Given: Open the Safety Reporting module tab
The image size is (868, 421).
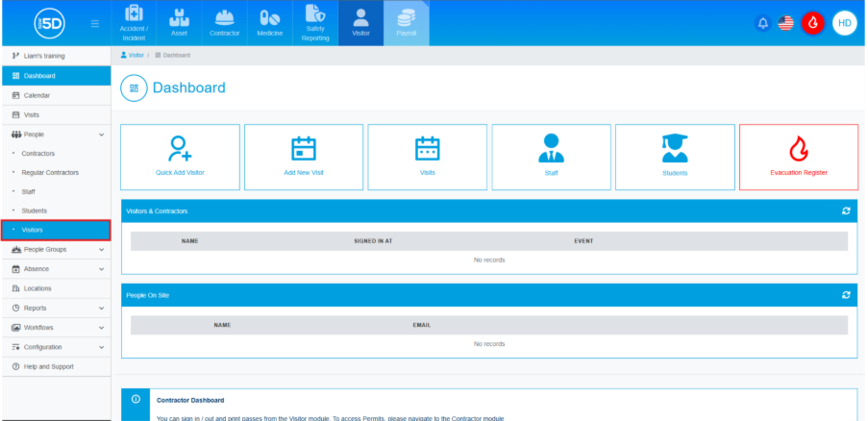Looking at the screenshot, I should [315, 23].
